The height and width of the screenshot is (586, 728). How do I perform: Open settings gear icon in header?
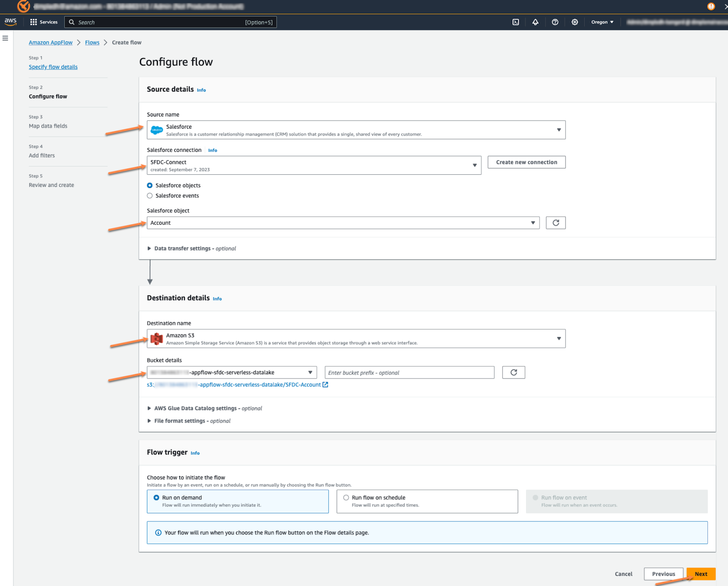[x=575, y=22]
